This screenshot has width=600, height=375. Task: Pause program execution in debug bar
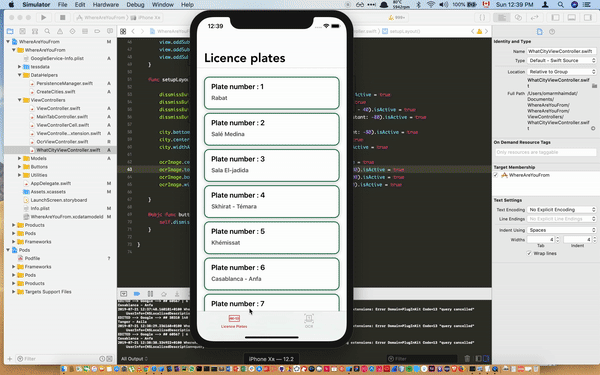tap(150, 293)
